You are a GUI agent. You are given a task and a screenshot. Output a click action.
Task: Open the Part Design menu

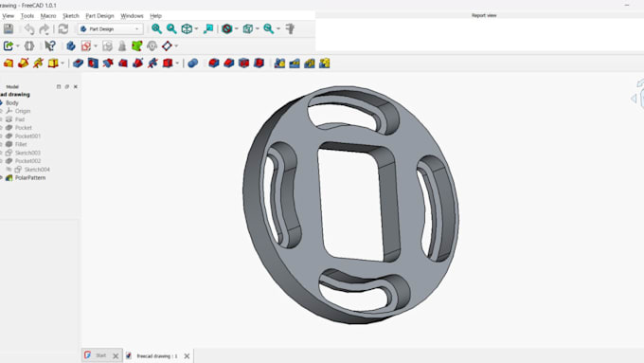tap(99, 15)
